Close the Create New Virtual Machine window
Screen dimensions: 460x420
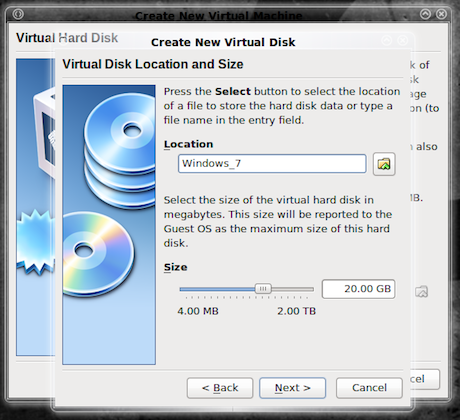441,14
